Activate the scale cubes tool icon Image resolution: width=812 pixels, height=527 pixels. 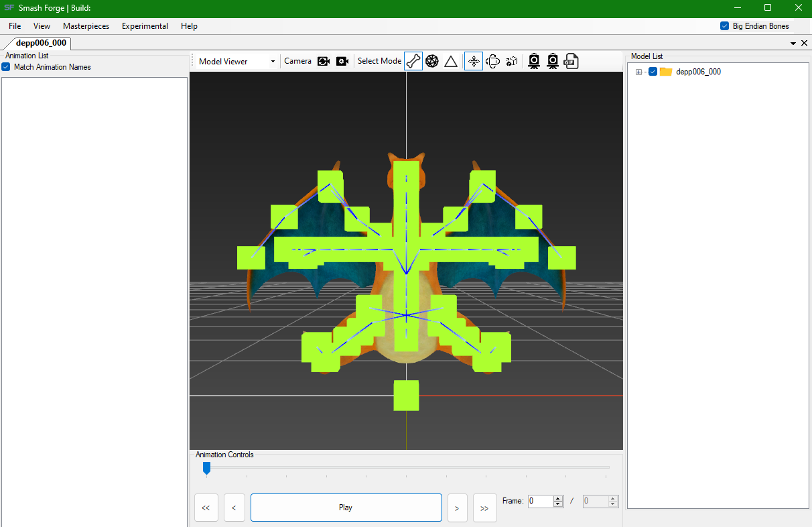click(512, 61)
